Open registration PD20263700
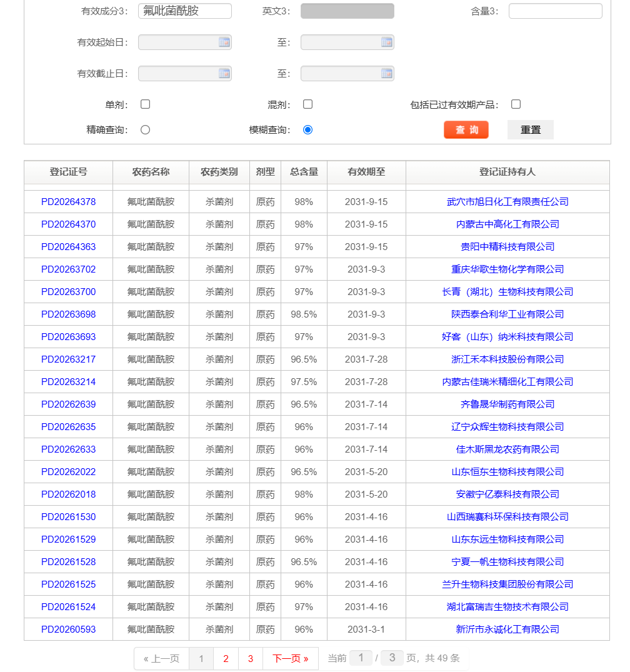This screenshot has height=672, width=630. tap(69, 292)
